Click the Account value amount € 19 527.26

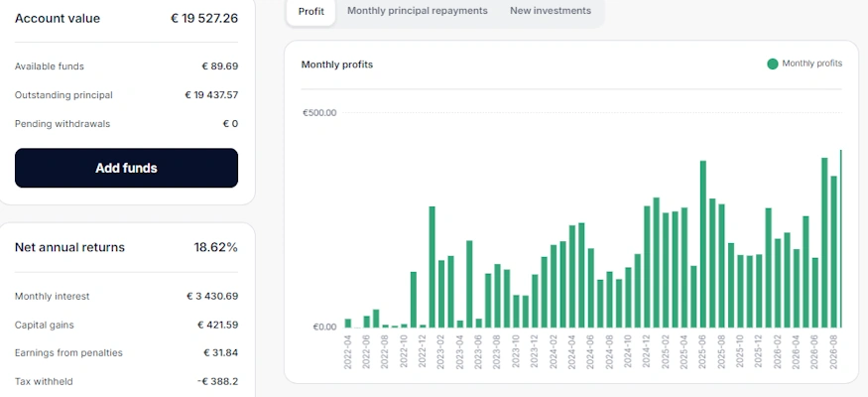point(204,18)
